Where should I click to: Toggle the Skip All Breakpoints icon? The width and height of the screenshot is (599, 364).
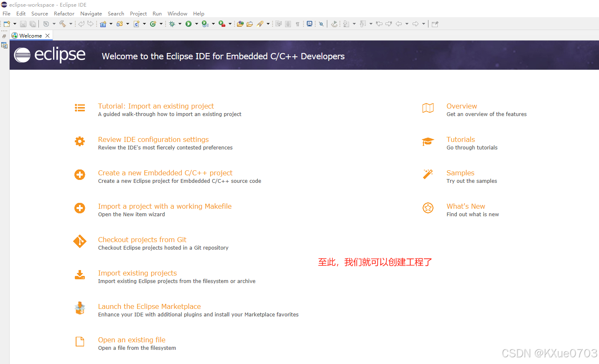tap(321, 24)
